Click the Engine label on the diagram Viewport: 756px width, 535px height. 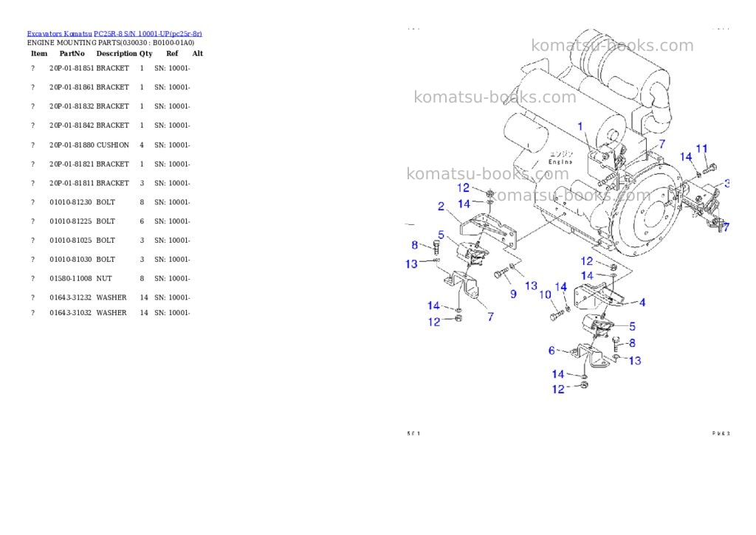click(560, 162)
